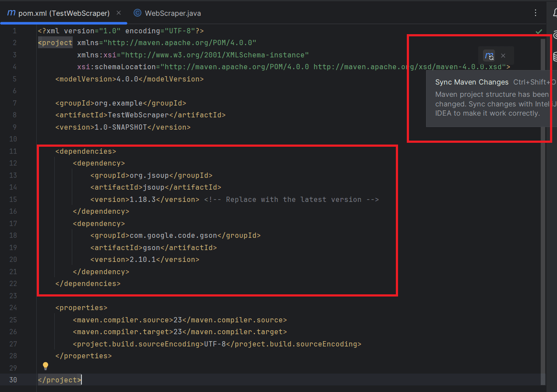This screenshot has width=557, height=392.
Task: Click the xmlns:xsi attribute line
Action: click(x=193, y=55)
